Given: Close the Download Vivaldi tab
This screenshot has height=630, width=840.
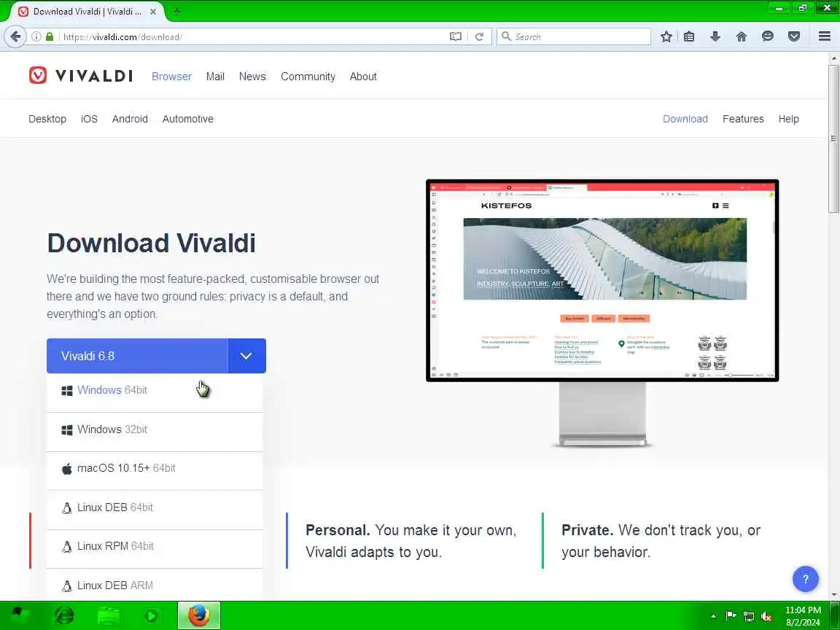Looking at the screenshot, I should point(152,11).
